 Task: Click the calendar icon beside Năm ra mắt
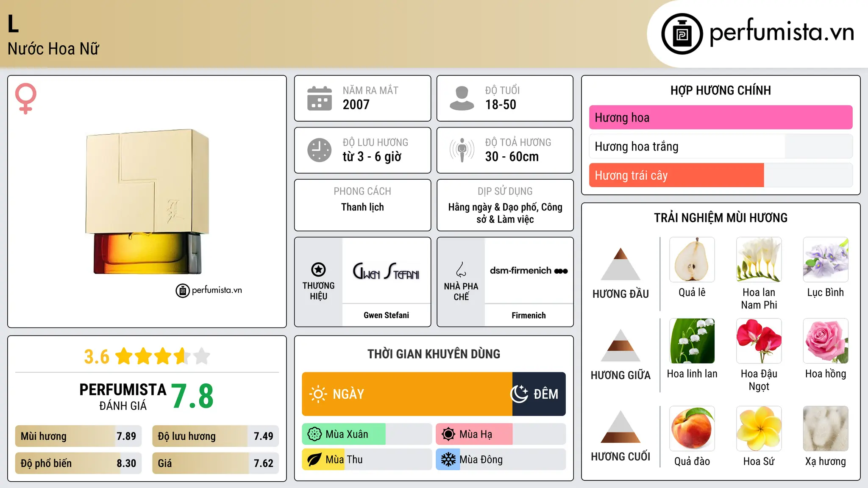(320, 98)
